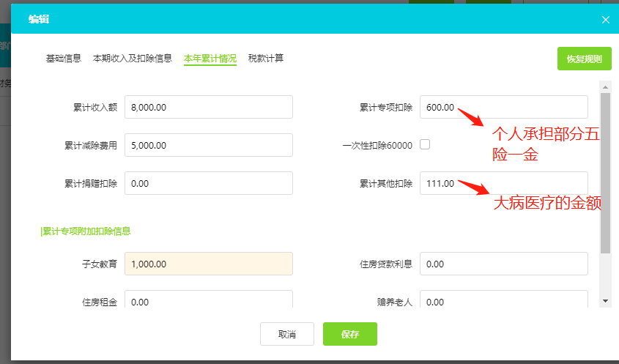Image resolution: width=619 pixels, height=364 pixels.
Task: Click the 累计收入额 input field
Action: pyautogui.click(x=209, y=107)
